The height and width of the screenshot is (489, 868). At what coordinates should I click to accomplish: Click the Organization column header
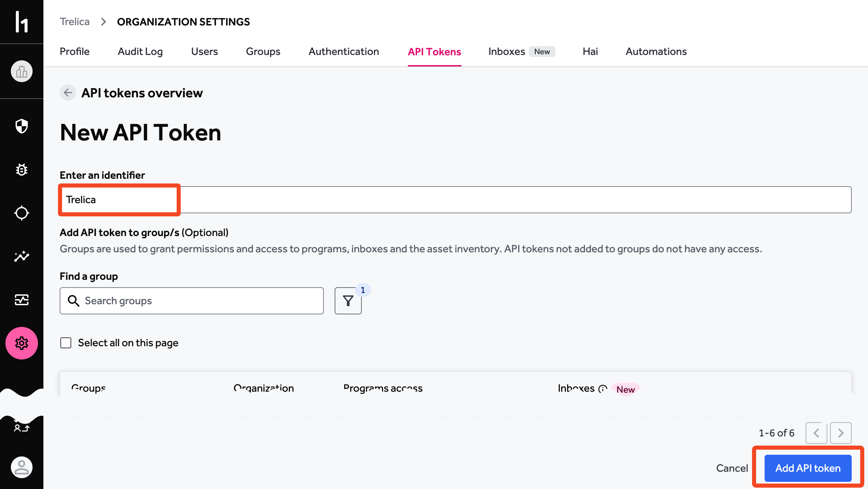pyautogui.click(x=264, y=388)
